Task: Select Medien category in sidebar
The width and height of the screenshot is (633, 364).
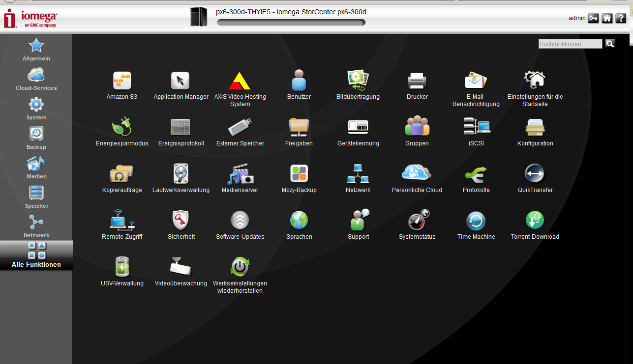Action: [x=36, y=168]
